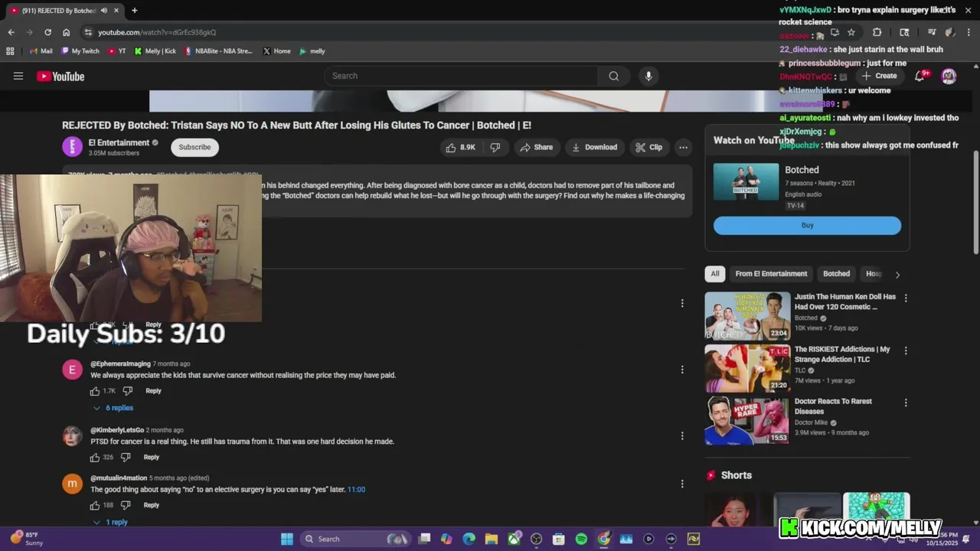Open the browser apps grid shortcut

[10, 51]
